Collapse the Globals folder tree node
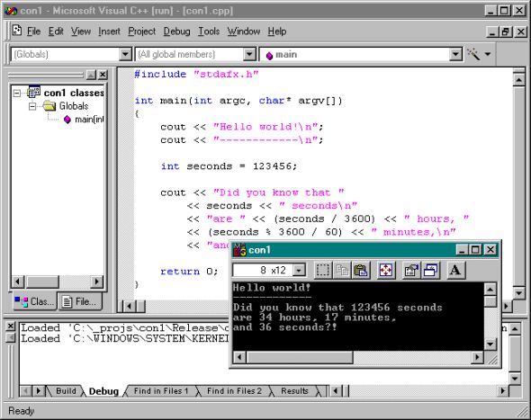Screen dimensions: 531x420 coord(32,106)
